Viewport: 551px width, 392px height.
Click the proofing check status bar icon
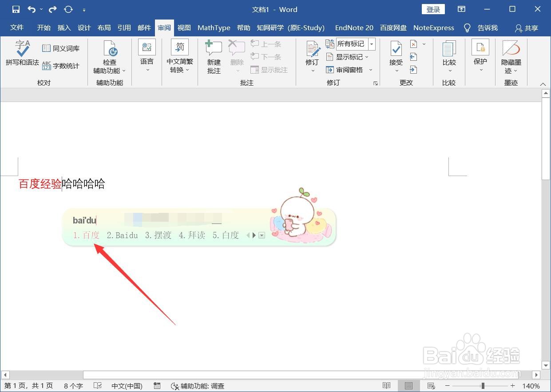[x=98, y=386]
